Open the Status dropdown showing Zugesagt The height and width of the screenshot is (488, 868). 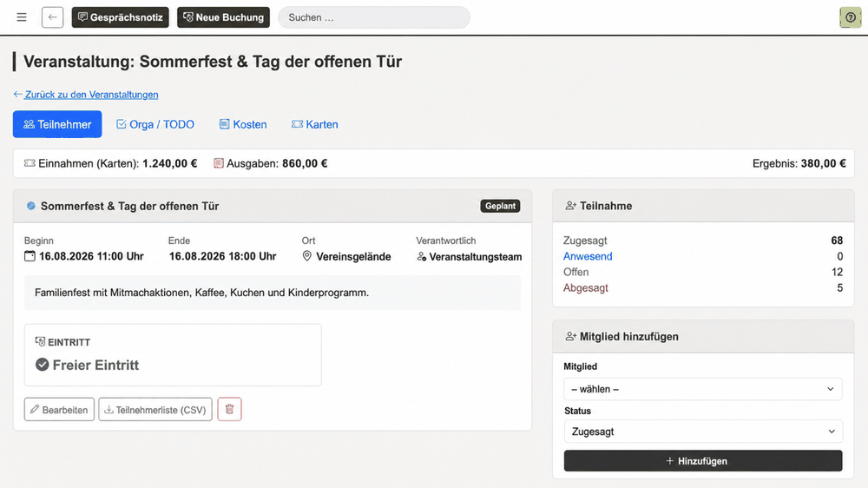coord(703,432)
